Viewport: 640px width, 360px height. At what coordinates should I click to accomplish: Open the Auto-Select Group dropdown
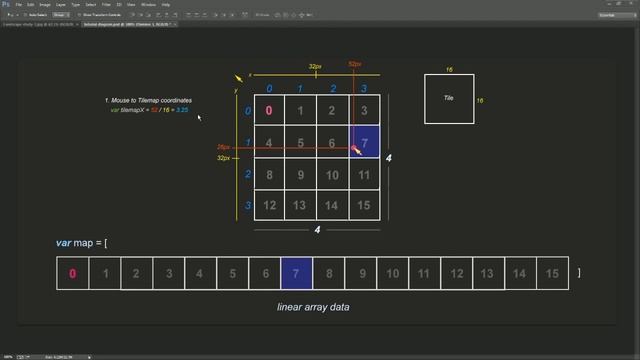pos(61,15)
